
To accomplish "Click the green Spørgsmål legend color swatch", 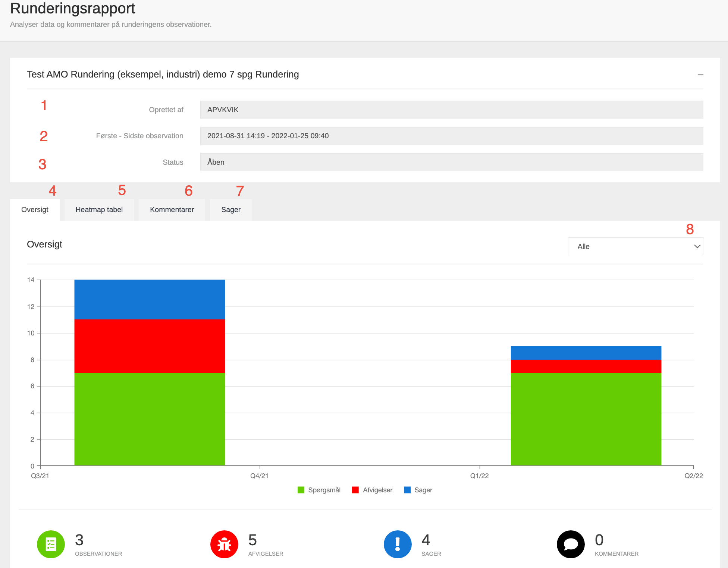I will click(301, 490).
